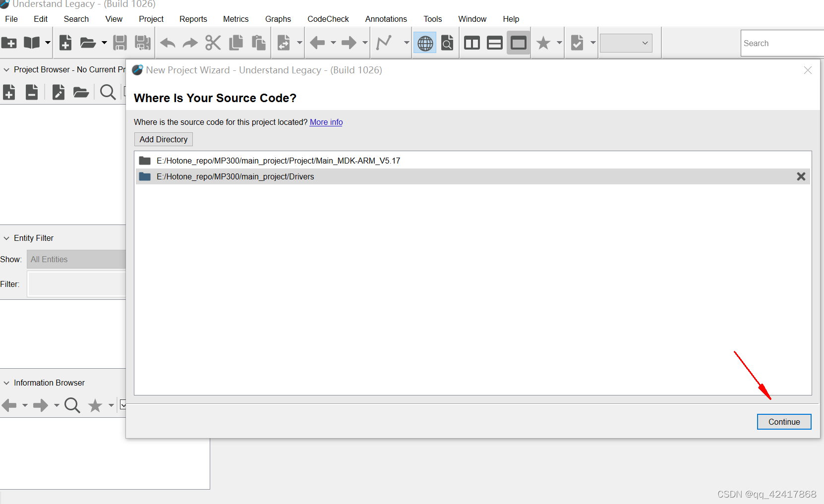Screen dimensions: 824x504
Task: Remove the Drivers directory with X
Action: coord(801,176)
